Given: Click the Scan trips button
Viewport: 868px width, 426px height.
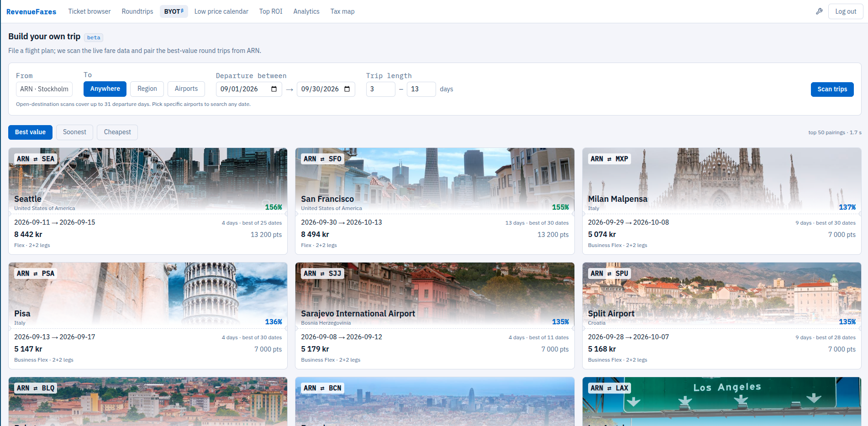Looking at the screenshot, I should (832, 89).
